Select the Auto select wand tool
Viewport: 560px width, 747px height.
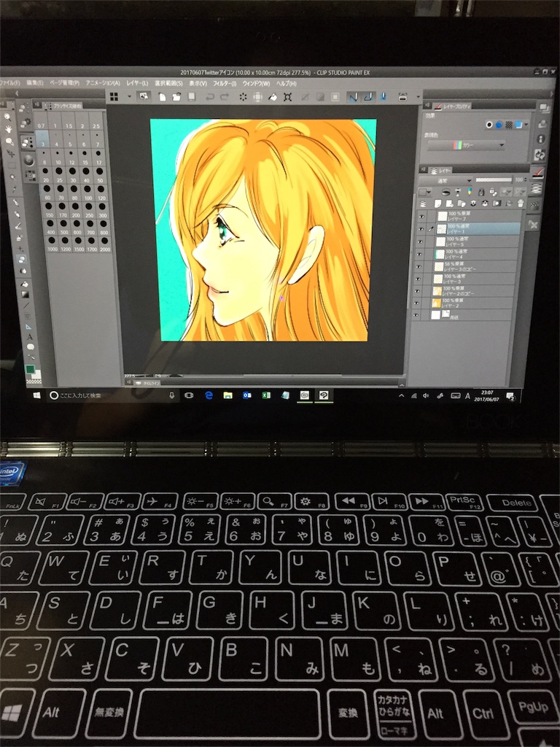[x=12, y=177]
